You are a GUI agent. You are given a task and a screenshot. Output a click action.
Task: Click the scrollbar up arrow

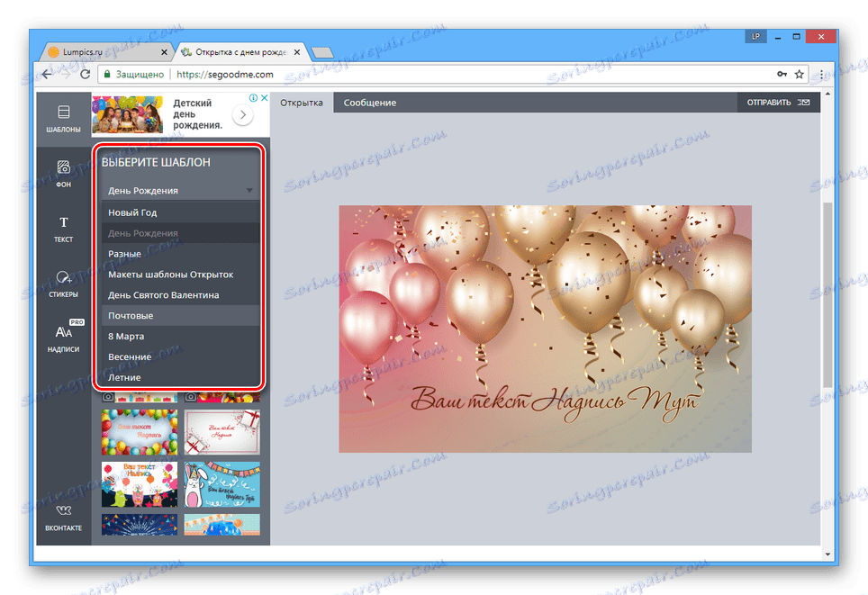[x=827, y=95]
